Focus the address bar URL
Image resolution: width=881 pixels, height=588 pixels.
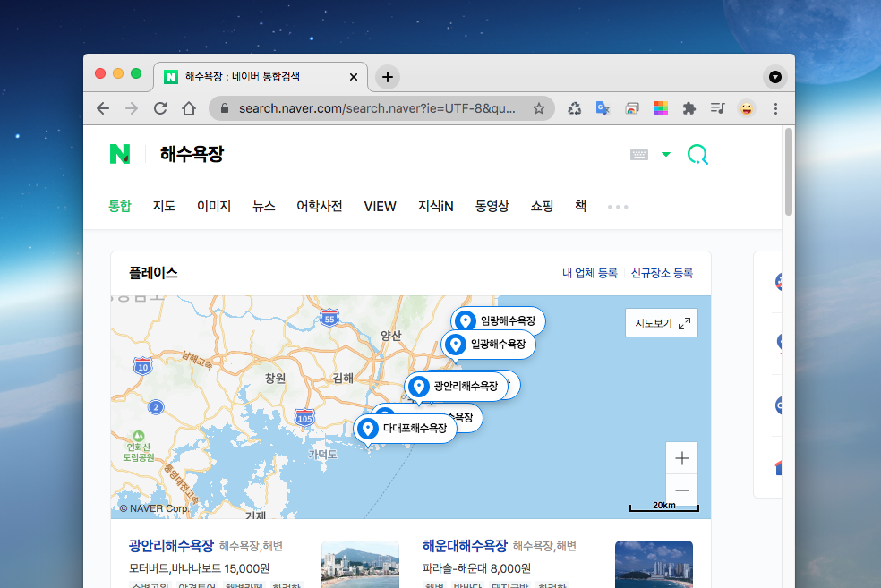point(377,108)
